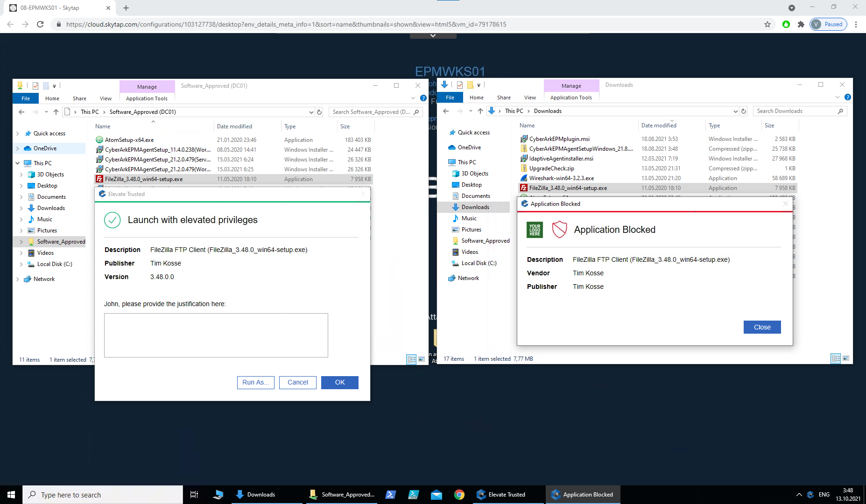The height and width of the screenshot is (504, 866).
Task: Switch Downloads window to large icons view
Action: (x=846, y=358)
